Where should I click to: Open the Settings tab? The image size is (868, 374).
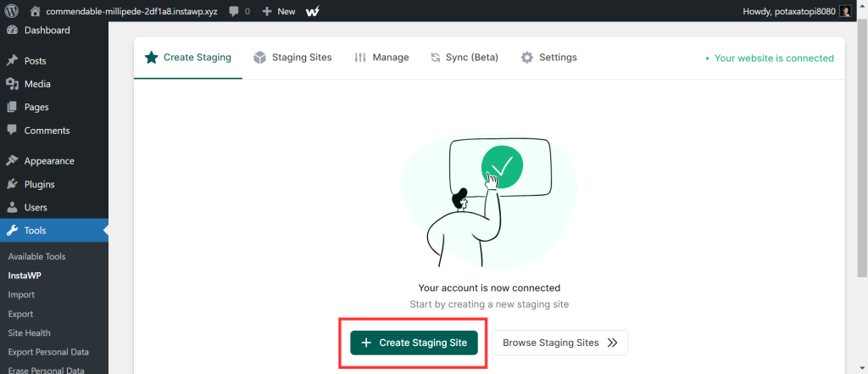coord(549,58)
